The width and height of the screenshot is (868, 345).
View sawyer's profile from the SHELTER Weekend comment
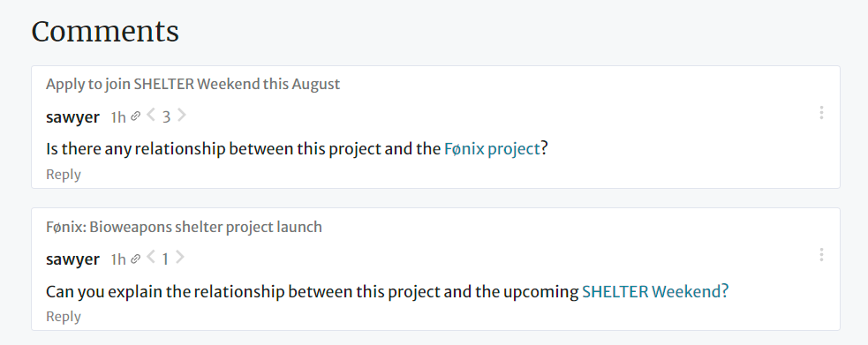coord(72,117)
